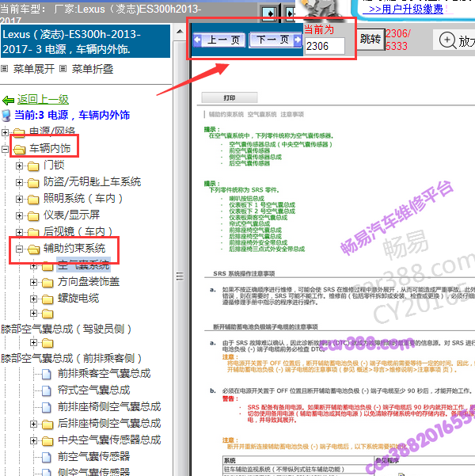This screenshot has height=476, width=475.
Task: Click 菜单折叠 to collapse menu
Action: click(93, 69)
